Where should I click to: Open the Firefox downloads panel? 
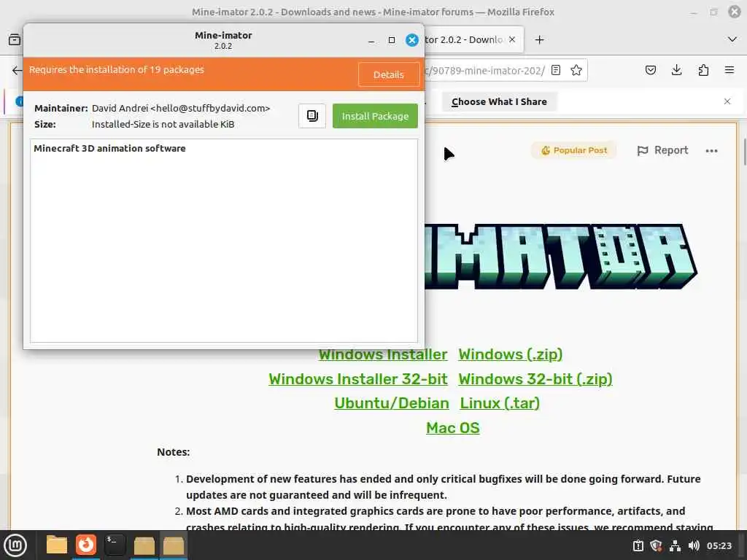[x=676, y=71]
